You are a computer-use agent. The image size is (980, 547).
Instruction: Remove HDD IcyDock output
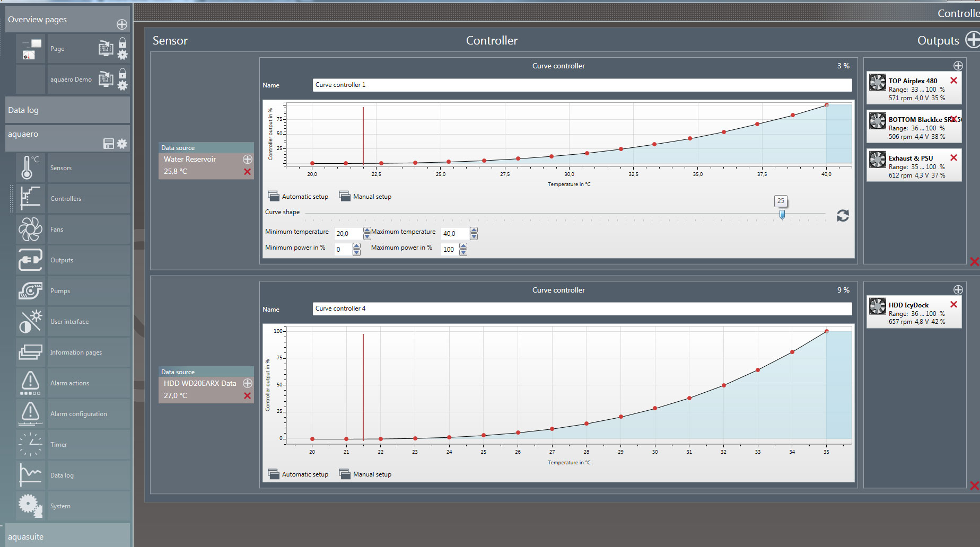(x=953, y=304)
